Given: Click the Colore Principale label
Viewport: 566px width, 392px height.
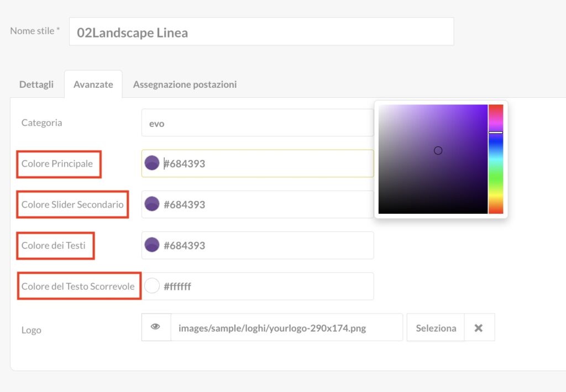Looking at the screenshot, I should (57, 164).
